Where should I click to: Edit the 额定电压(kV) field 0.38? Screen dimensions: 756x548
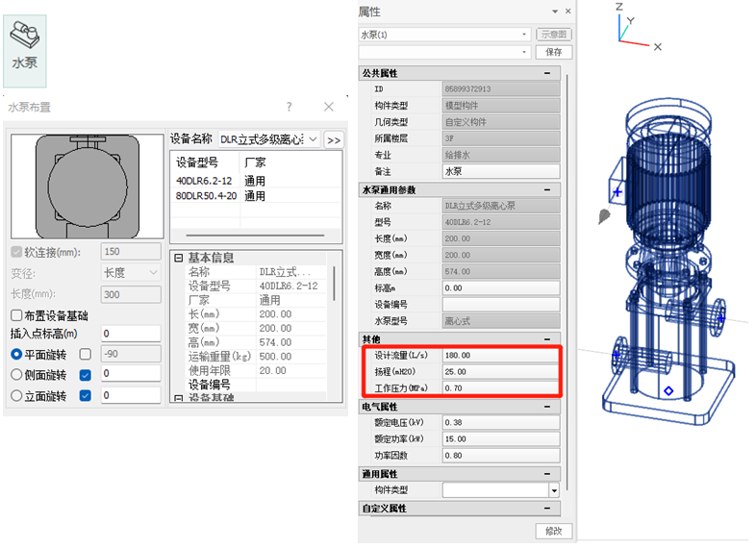point(501,423)
